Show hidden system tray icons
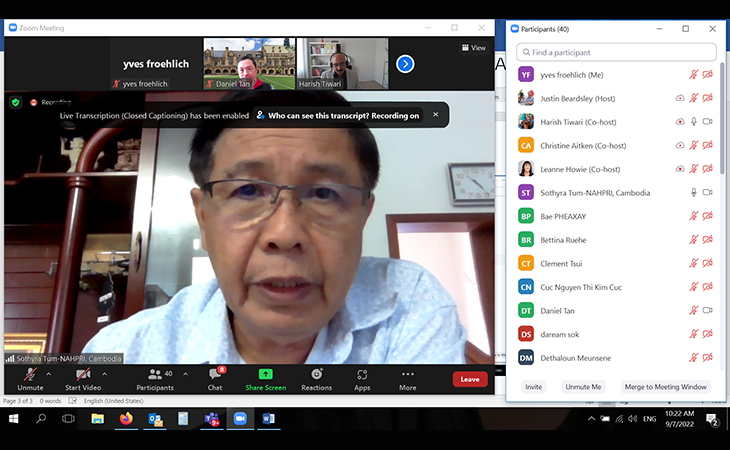This screenshot has height=450, width=730. point(591,419)
